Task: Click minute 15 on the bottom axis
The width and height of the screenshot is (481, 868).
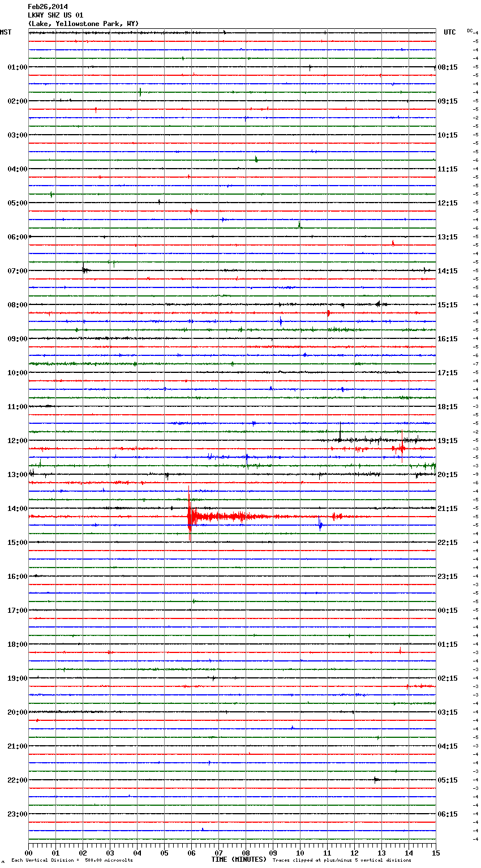Action: tap(436, 853)
